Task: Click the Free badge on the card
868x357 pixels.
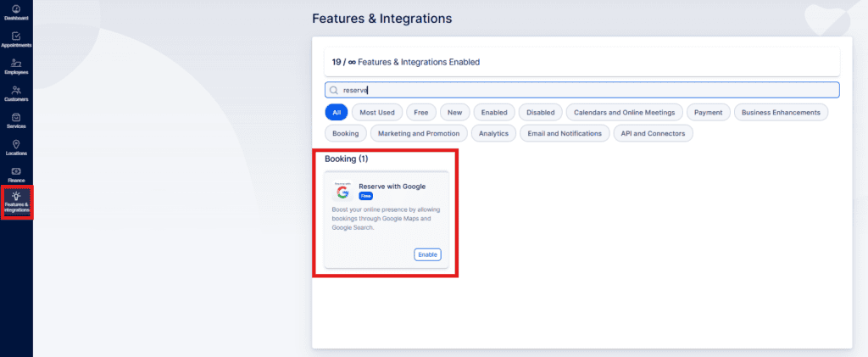Action: click(x=366, y=196)
